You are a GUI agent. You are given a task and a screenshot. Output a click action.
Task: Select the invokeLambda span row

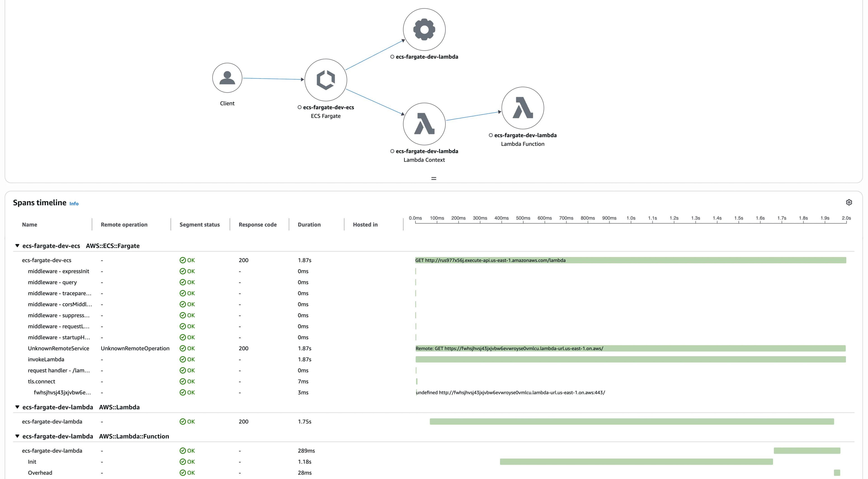46,359
